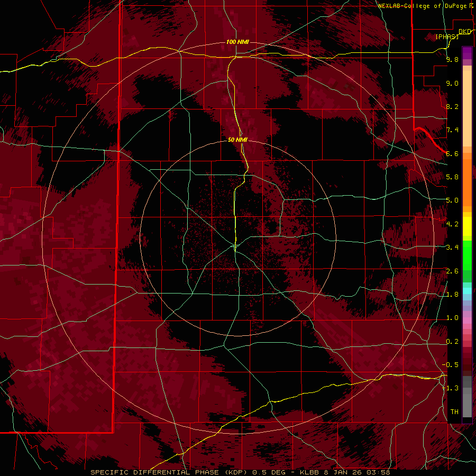Screen dimensions: 476x476
Task: Click the 3.4 legend value
Action: (x=452, y=247)
